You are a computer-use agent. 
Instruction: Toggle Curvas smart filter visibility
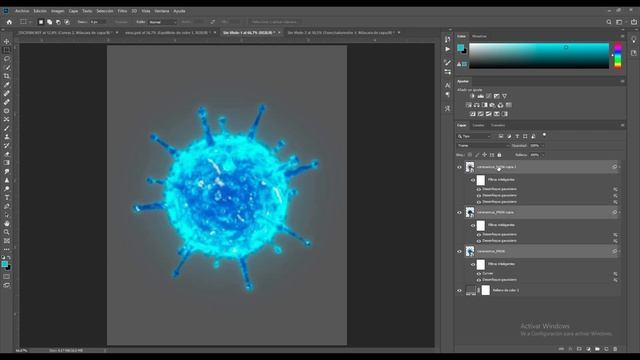tap(479, 273)
